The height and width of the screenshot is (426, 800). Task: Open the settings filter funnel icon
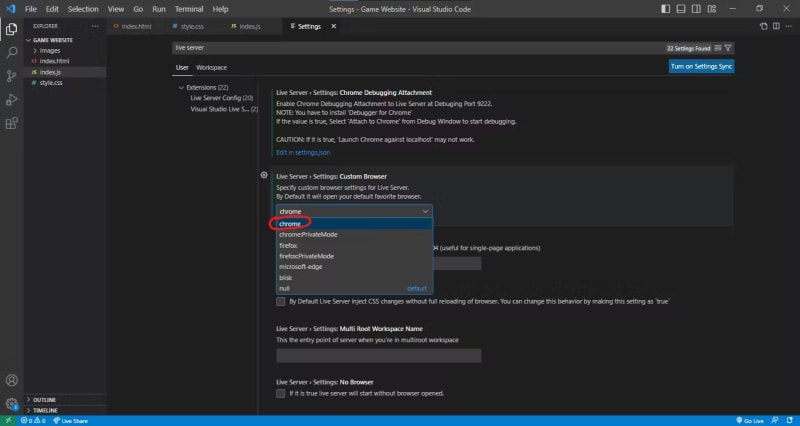728,48
